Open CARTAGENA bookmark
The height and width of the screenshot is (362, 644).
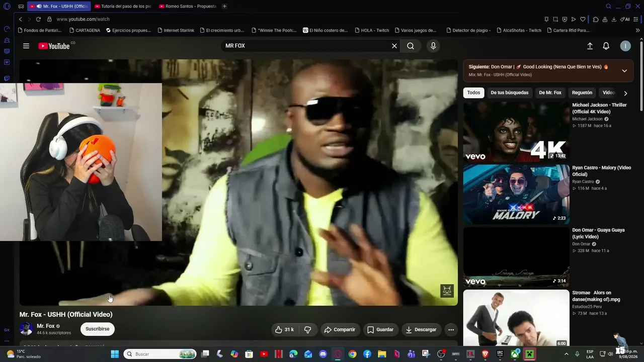point(85,30)
